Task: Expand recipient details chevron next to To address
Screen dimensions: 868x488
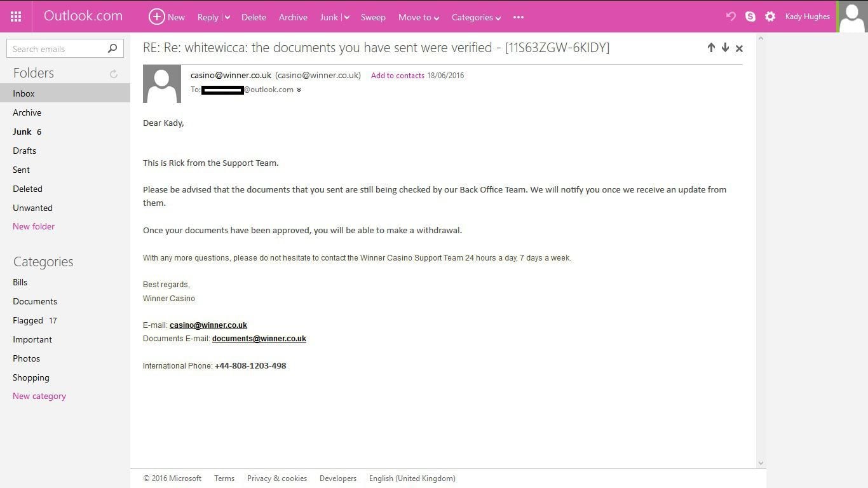Action: pyautogui.click(x=299, y=90)
